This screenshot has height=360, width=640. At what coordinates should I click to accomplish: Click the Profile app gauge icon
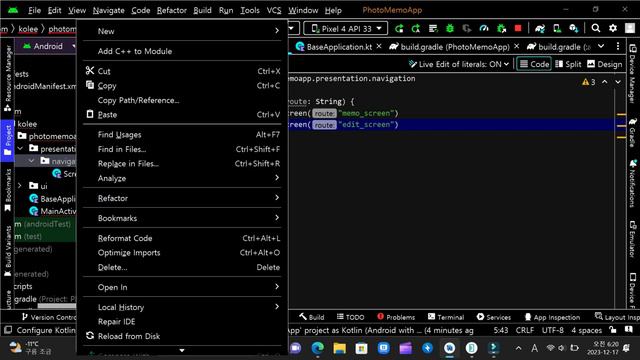tap(484, 29)
